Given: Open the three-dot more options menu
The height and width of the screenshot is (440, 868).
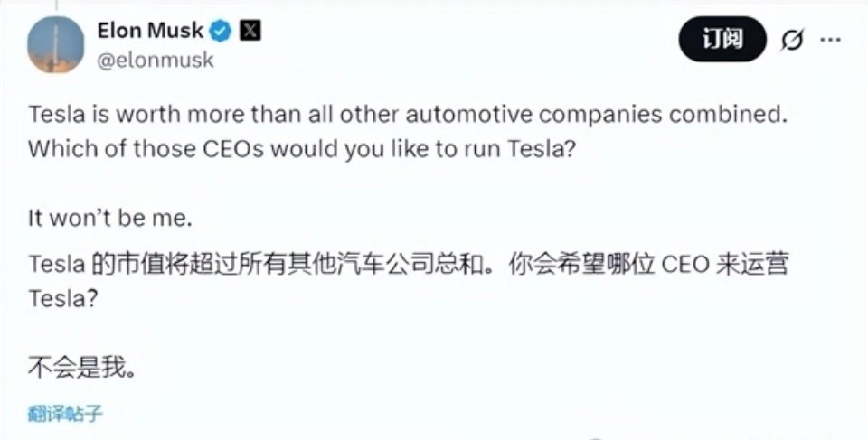Looking at the screenshot, I should pyautogui.click(x=830, y=40).
